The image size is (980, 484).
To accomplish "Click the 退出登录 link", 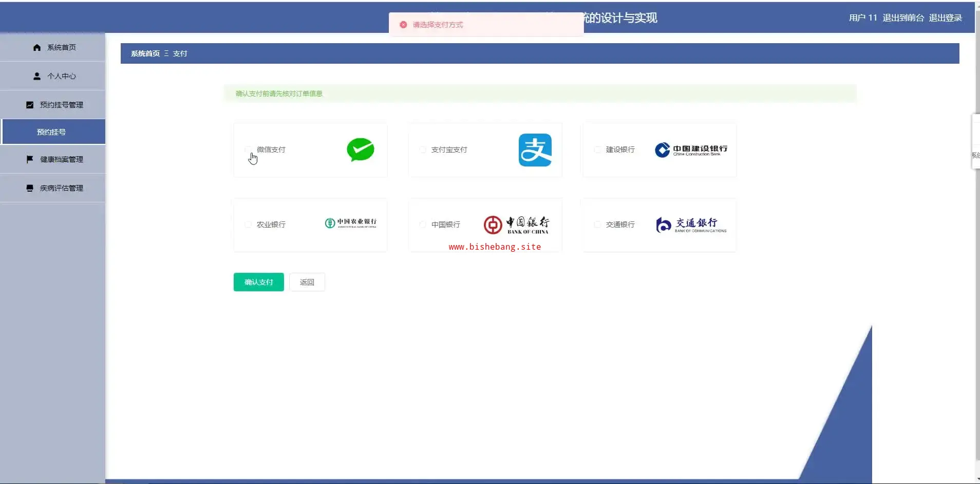I will tap(946, 18).
